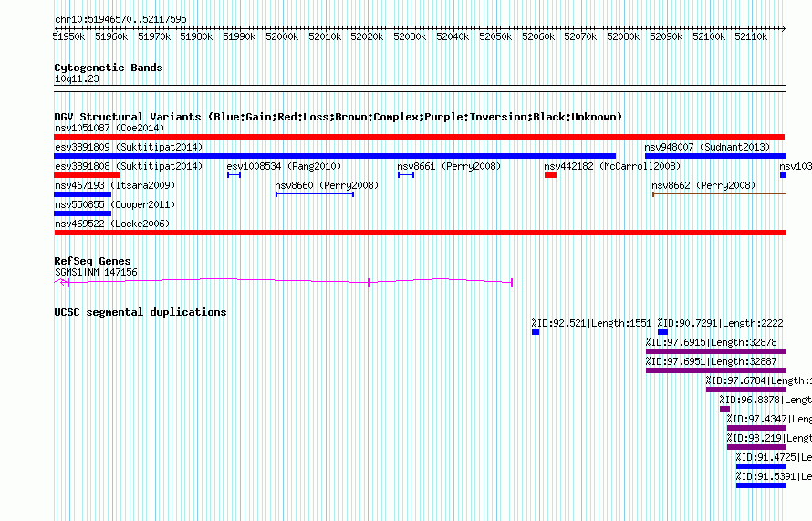812x521 pixels.
Task: Click the DGV Structural Variants track title
Action: 338,117
